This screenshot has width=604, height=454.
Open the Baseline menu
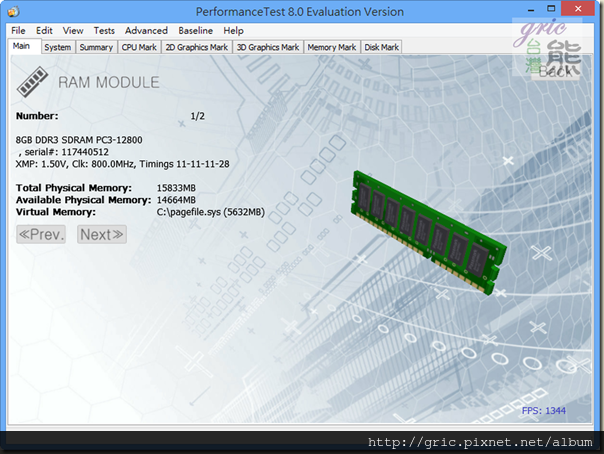pos(195,30)
